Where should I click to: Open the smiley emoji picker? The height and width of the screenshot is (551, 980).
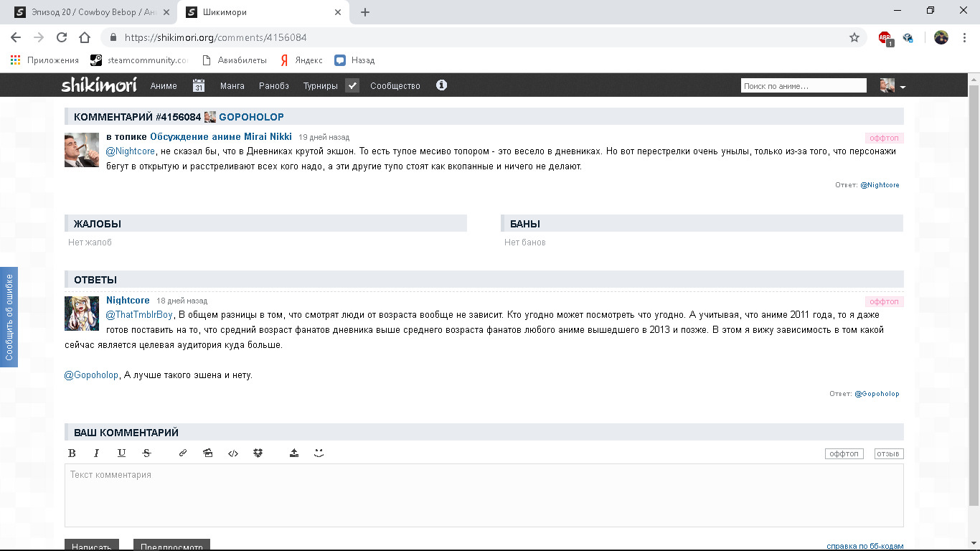pyautogui.click(x=319, y=453)
